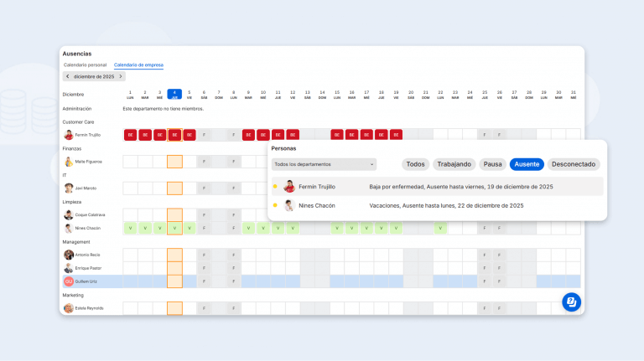Click Antonio Recio's profile picture
Viewport: 644px width, 361px height.
click(69, 255)
